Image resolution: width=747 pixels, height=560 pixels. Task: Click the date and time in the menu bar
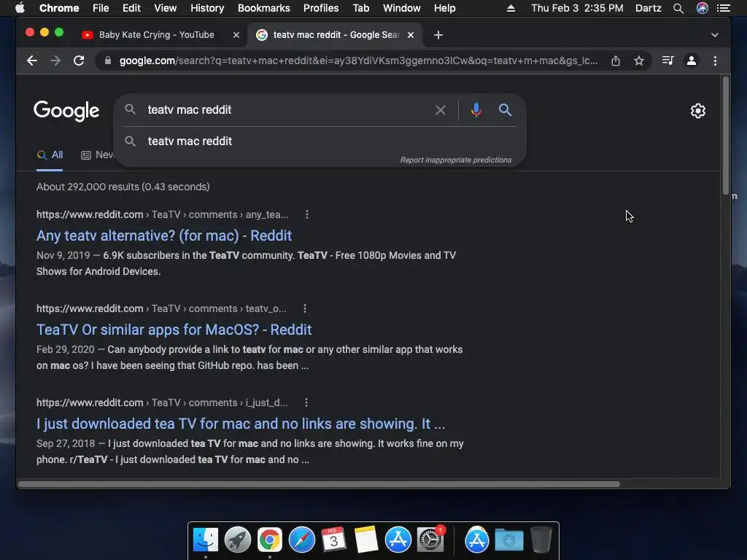click(x=577, y=8)
